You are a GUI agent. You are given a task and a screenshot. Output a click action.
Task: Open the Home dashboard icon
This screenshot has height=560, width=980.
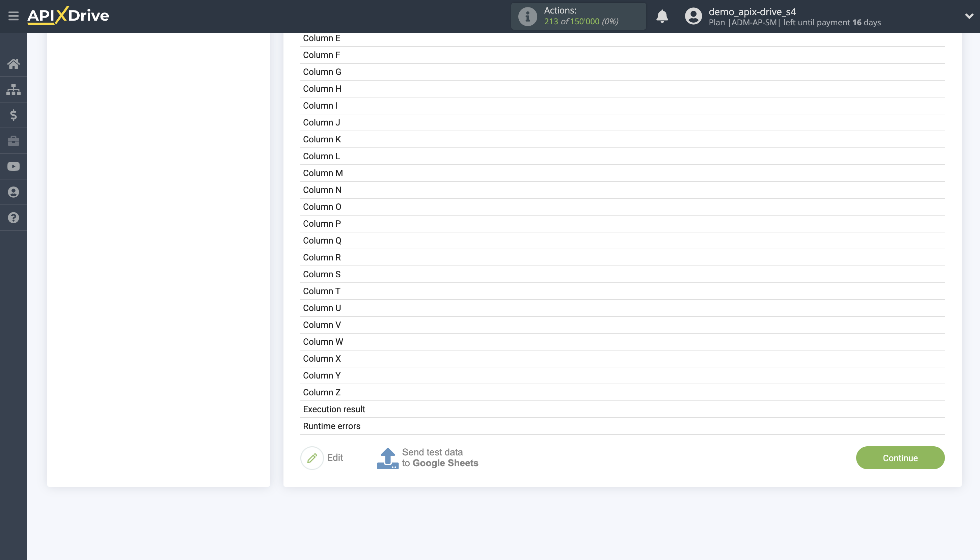(x=13, y=63)
